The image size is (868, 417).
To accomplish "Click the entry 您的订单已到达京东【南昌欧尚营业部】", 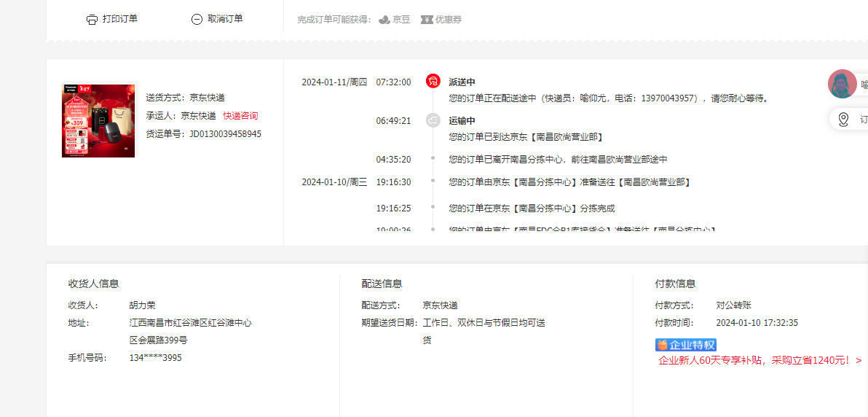I will [525, 136].
